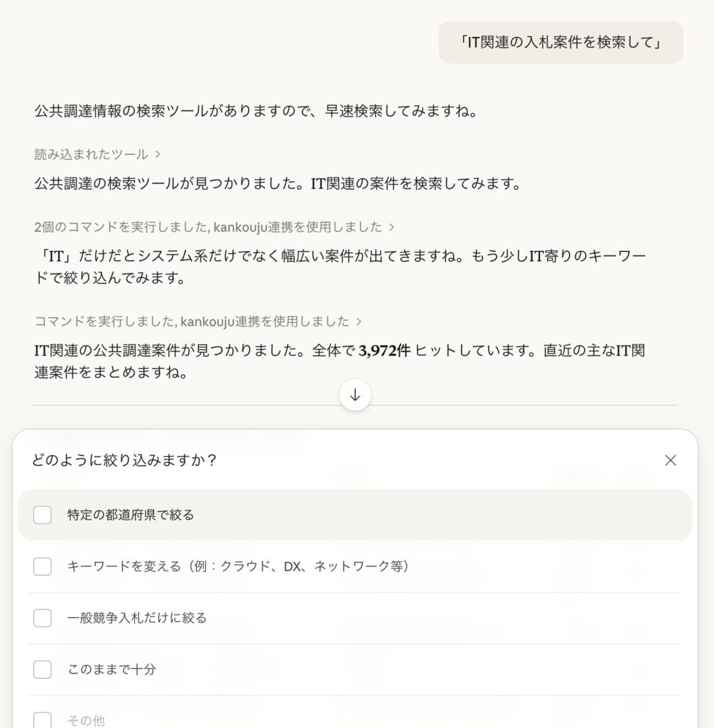This screenshot has height=728, width=714.
Task: Choose the キーワードを変える option text
Action: [238, 567]
